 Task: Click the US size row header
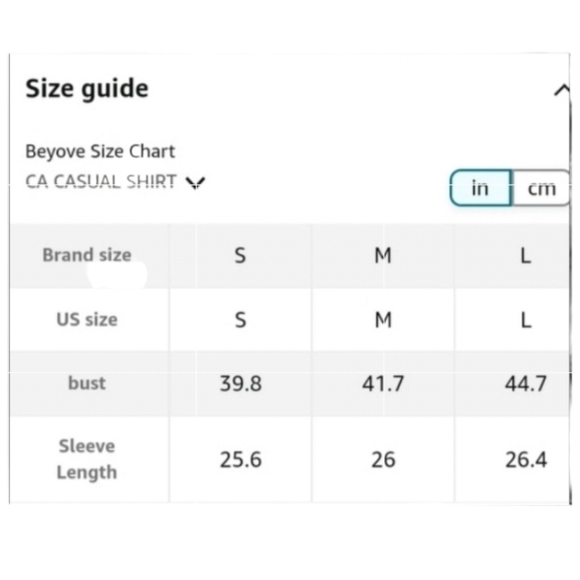click(87, 319)
